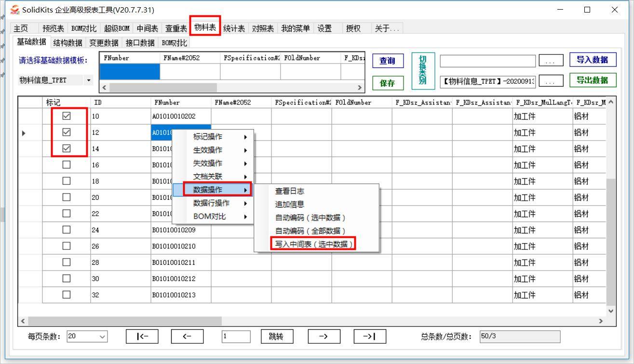Image resolution: width=634 pixels, height=364 pixels.
Task: Click the first page navigation button
Action: click(142, 336)
